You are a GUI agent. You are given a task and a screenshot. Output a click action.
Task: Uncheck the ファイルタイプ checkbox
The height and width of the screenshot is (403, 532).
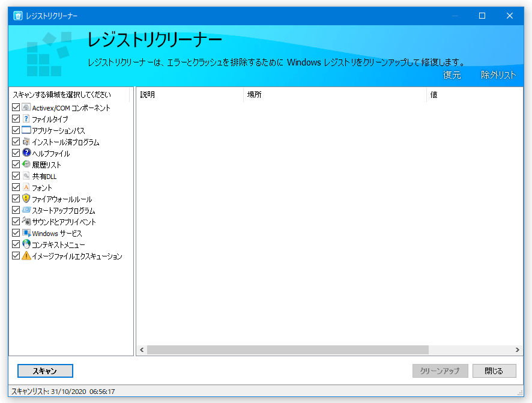pyautogui.click(x=16, y=119)
